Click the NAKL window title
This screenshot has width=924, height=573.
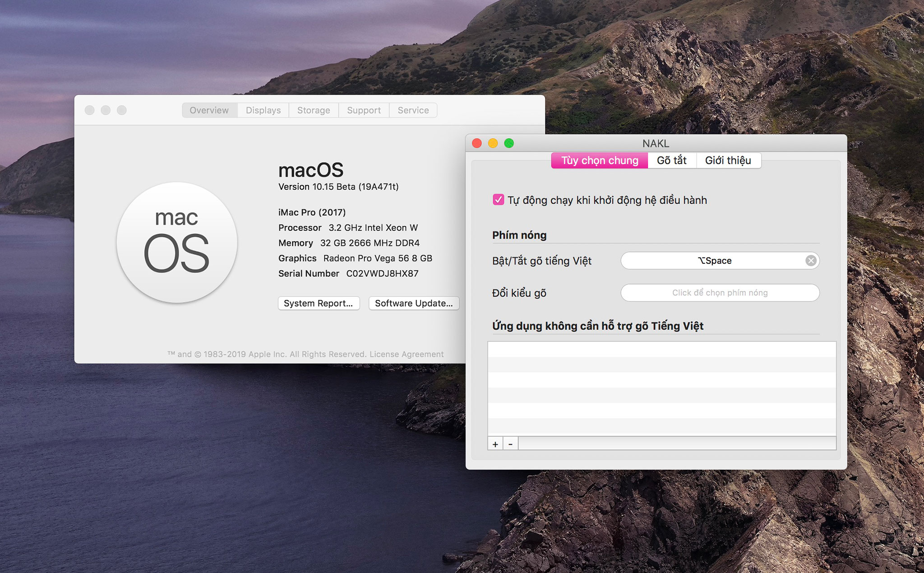[656, 144]
